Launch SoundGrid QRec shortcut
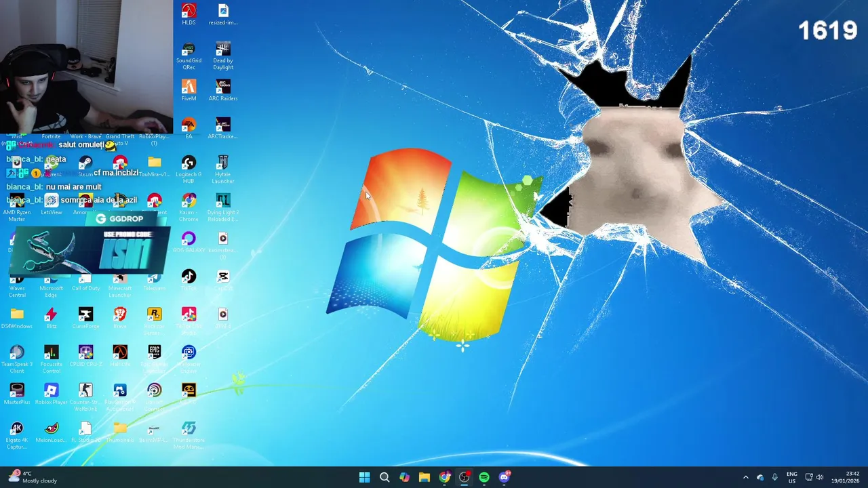Viewport: 868px width, 488px height. 189,56
